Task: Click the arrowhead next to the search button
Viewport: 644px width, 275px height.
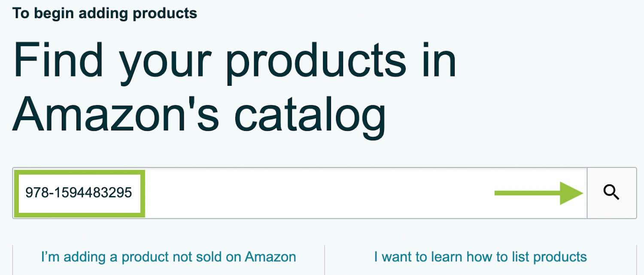Action: tap(571, 193)
